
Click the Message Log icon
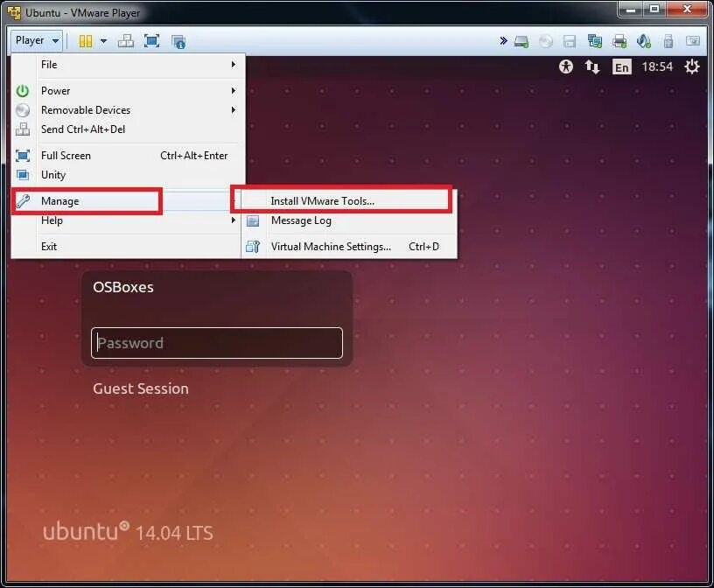253,221
